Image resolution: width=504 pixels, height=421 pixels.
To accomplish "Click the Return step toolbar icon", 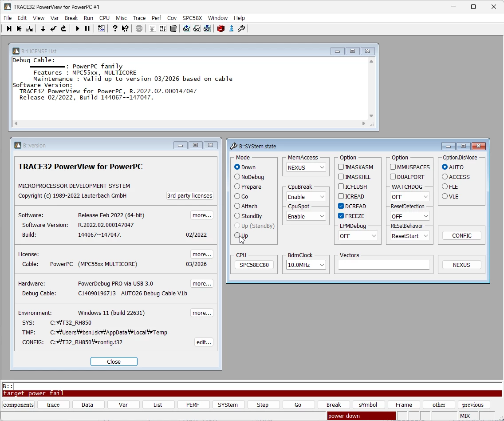I will click(x=53, y=28).
